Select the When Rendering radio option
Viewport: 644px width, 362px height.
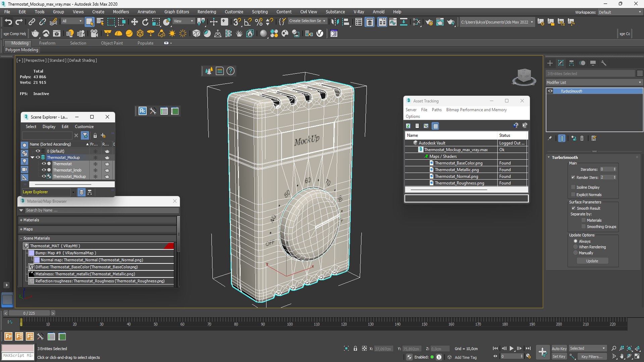pos(576,247)
